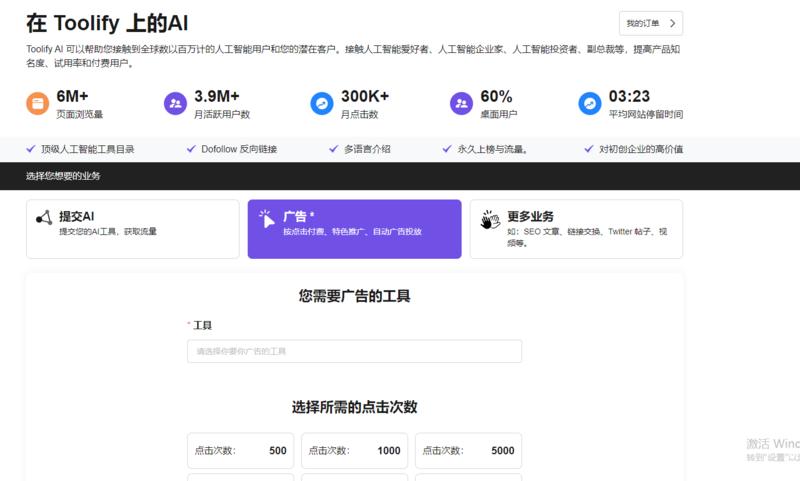Click the 平均网站停留时间 label
This screenshot has width=800, height=481.
click(646, 114)
